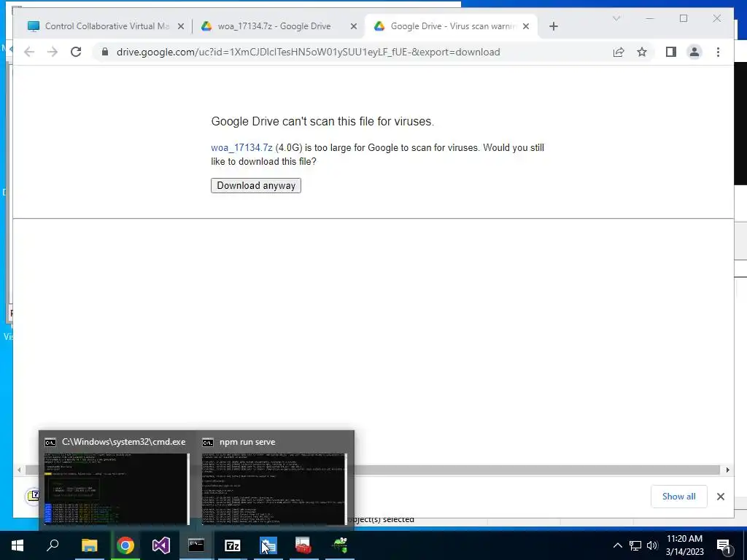Open the green lizard app taskbar icon
The height and width of the screenshot is (560, 747).
click(340, 545)
